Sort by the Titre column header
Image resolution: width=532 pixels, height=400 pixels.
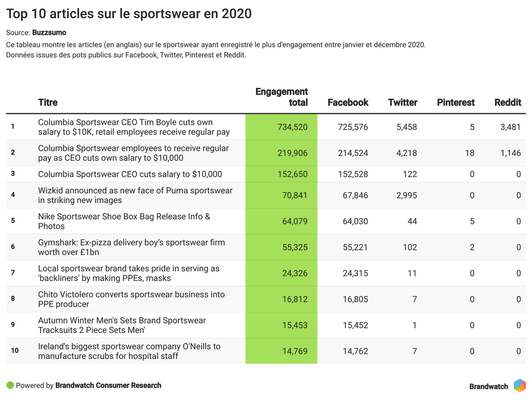point(48,102)
